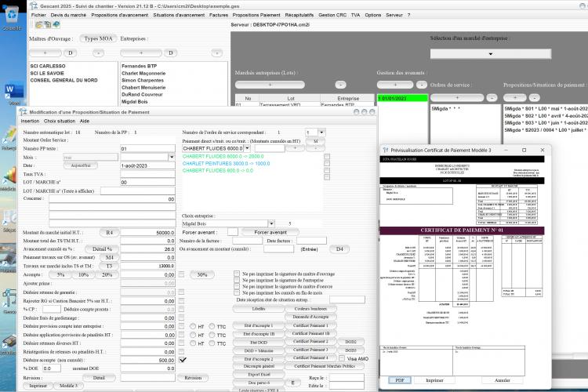Tick 'Ne pas imprimer la signature du maître d'oeuvre'
The image size is (588, 392).
237,286
